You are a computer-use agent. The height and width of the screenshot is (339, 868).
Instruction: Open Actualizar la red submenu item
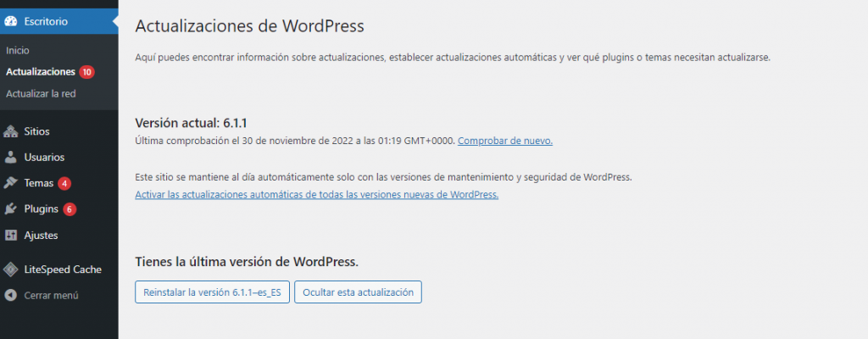[41, 94]
